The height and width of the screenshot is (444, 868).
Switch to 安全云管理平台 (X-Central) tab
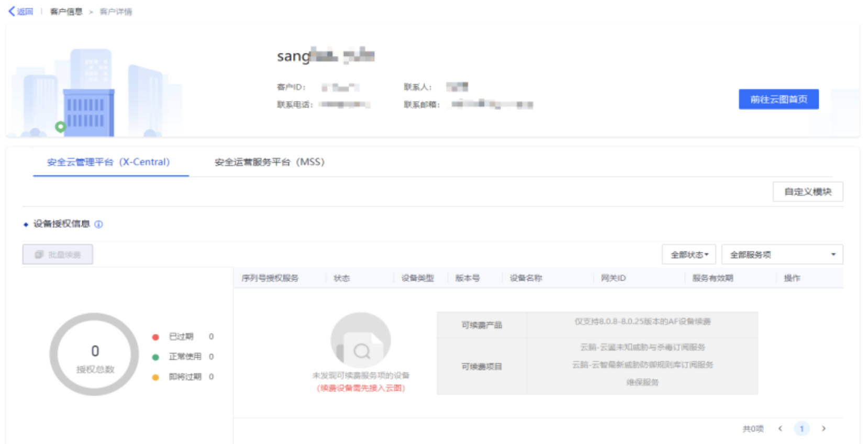click(x=108, y=162)
